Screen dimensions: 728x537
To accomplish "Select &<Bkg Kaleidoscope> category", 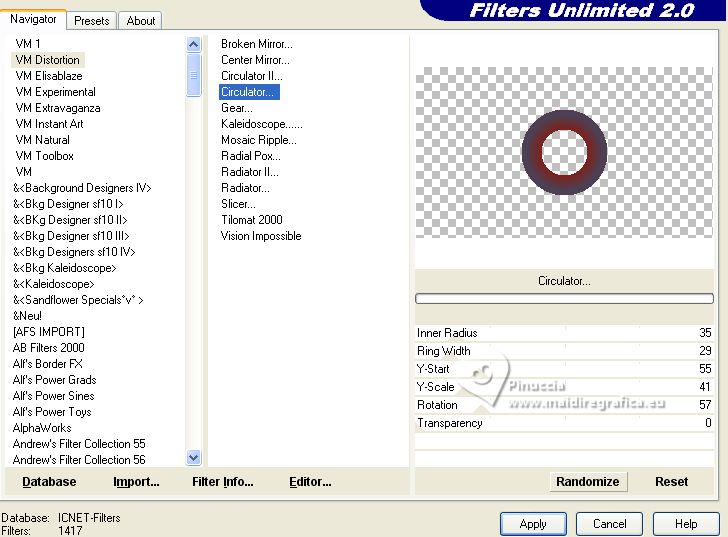I will pos(65,268).
